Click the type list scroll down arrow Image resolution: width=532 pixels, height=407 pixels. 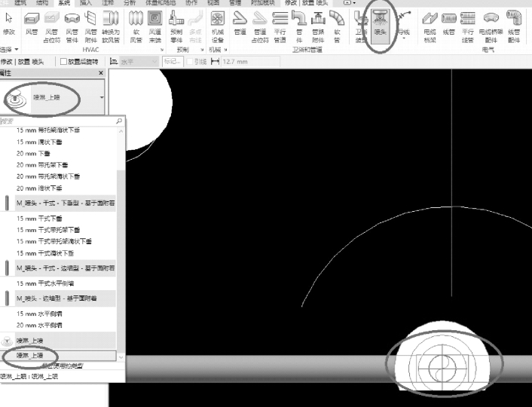tap(121, 357)
